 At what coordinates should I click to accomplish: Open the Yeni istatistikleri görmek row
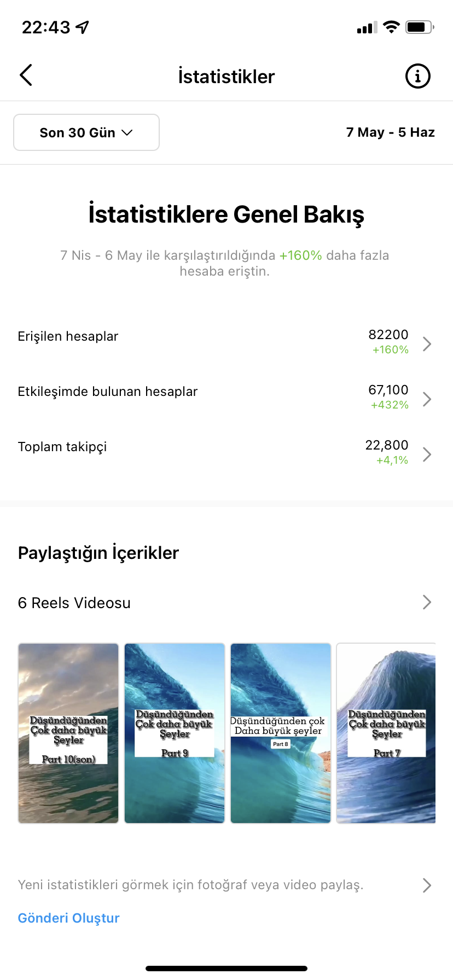[x=226, y=885]
